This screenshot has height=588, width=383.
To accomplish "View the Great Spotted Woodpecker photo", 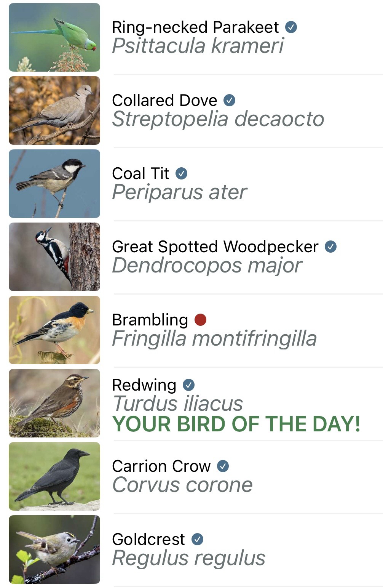I will pos(54,257).
